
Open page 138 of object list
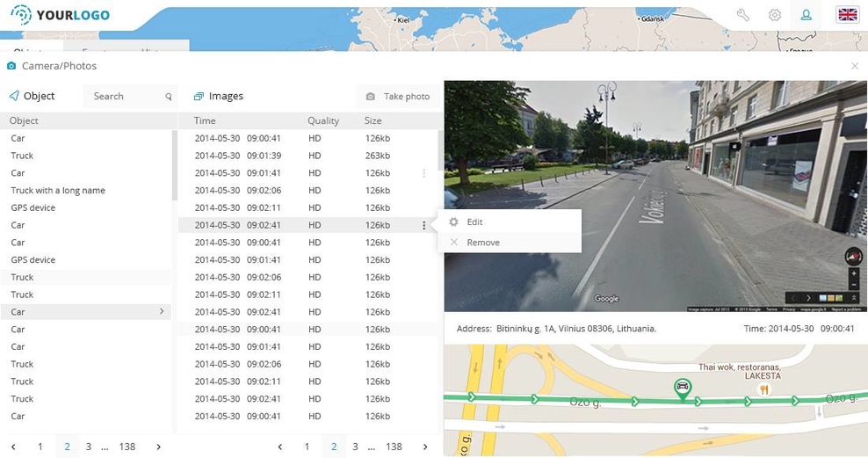click(127, 447)
